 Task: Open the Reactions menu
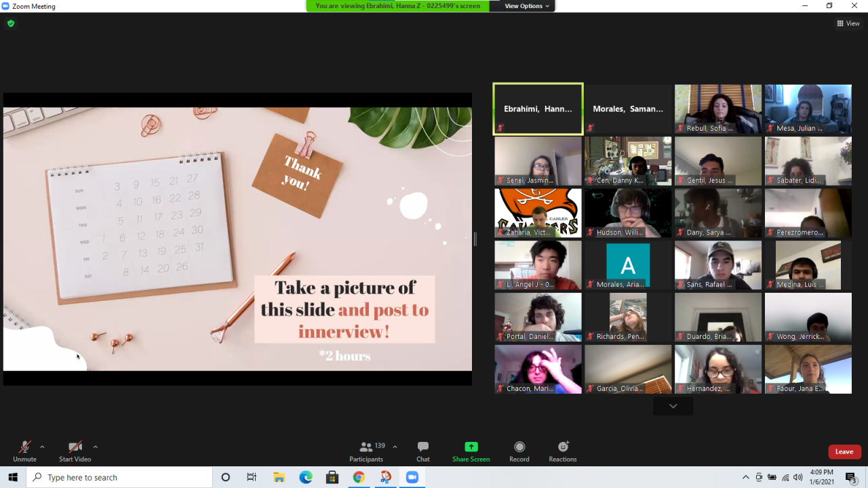[x=563, y=451]
